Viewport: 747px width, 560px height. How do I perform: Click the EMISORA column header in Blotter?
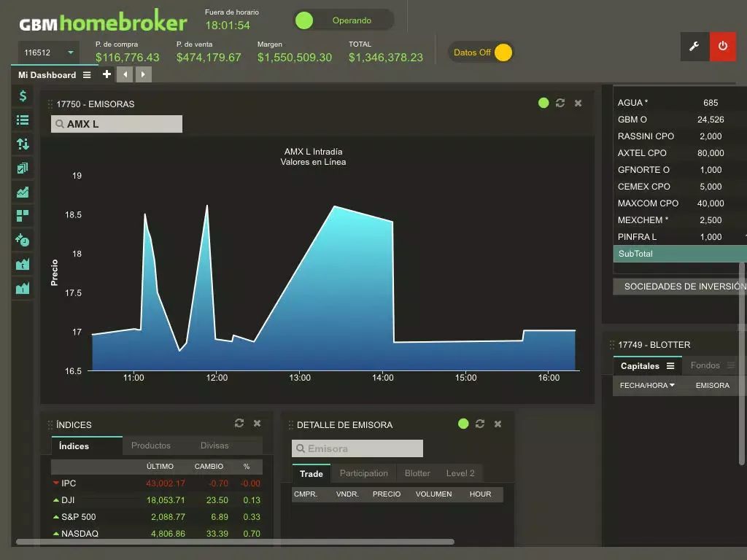click(712, 385)
